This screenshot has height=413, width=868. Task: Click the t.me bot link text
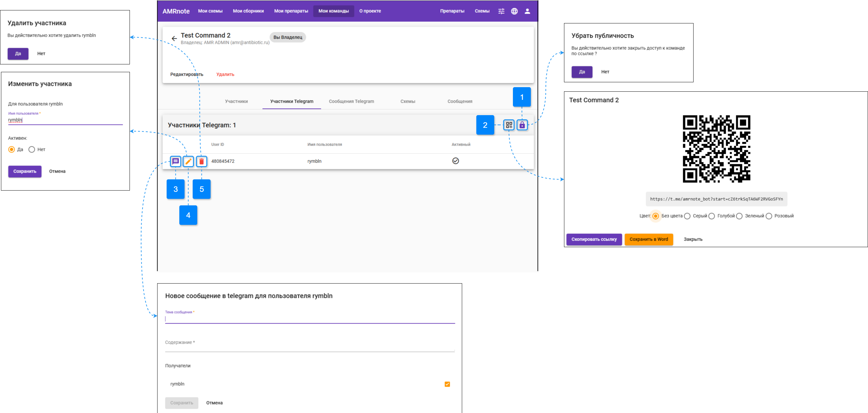716,199
